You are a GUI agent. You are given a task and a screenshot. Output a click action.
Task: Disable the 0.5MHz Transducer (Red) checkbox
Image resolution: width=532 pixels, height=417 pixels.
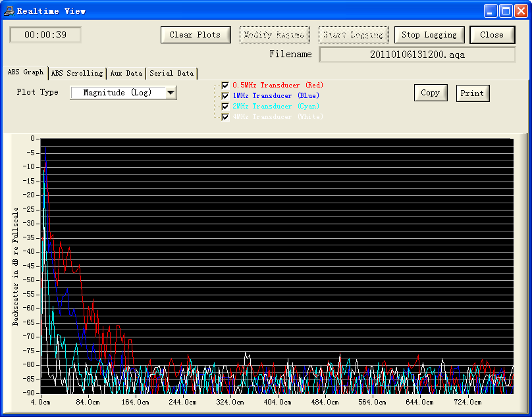coord(225,85)
